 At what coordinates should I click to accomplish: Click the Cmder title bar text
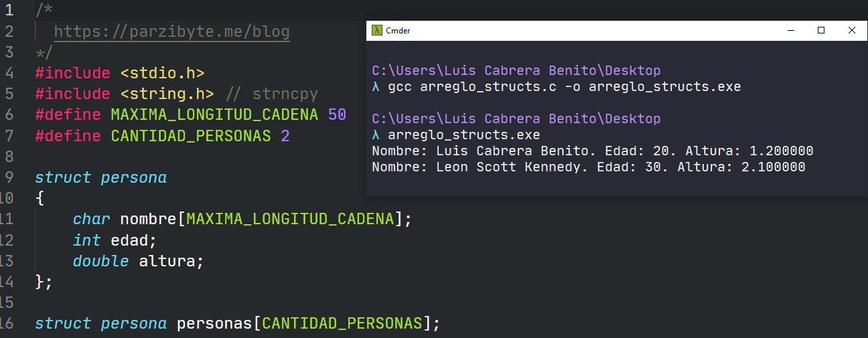[x=398, y=31]
